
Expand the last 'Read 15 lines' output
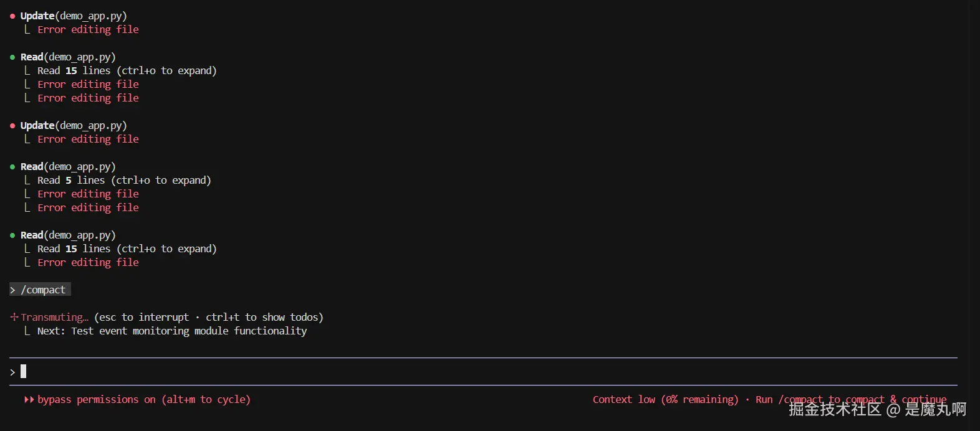(127, 249)
